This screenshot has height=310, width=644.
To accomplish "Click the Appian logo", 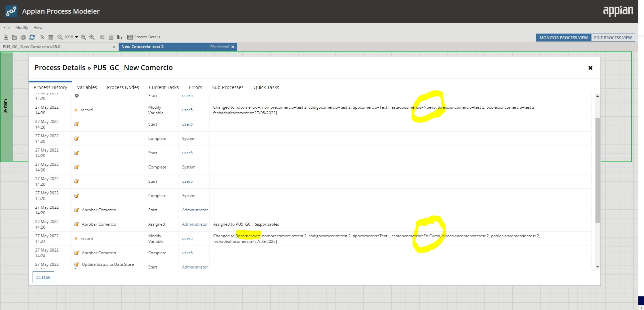I will point(618,11).
